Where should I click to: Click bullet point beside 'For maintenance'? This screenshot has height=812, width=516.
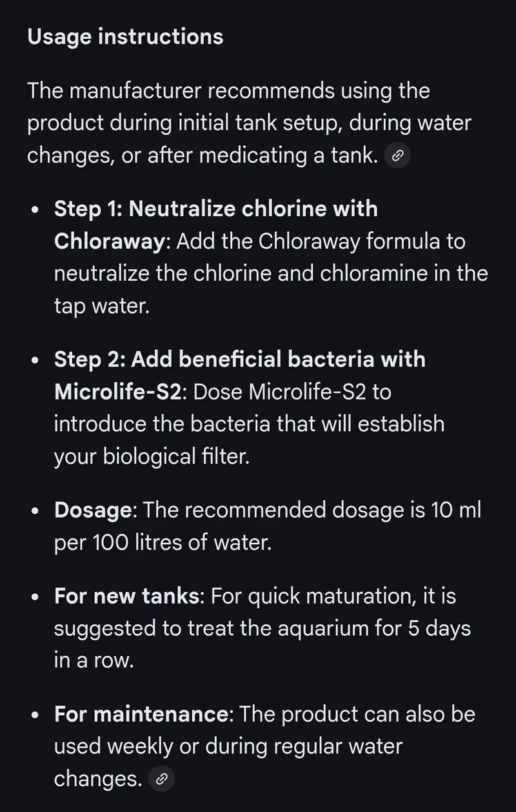(x=36, y=716)
